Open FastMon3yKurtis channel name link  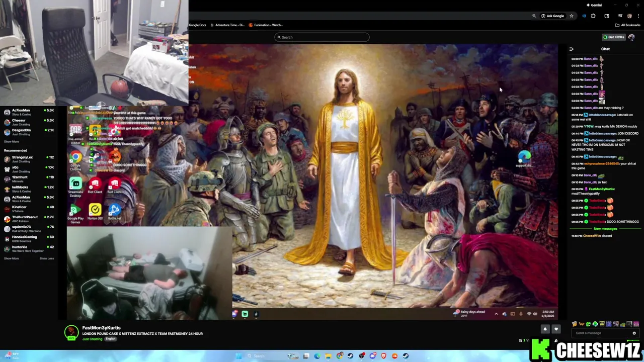[101, 328]
